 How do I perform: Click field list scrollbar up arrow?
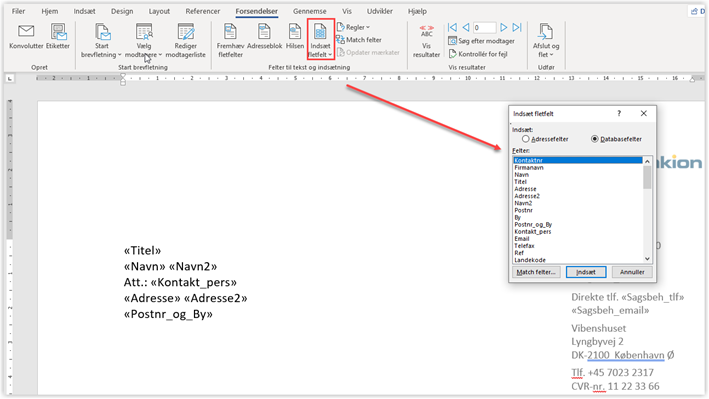pos(647,161)
